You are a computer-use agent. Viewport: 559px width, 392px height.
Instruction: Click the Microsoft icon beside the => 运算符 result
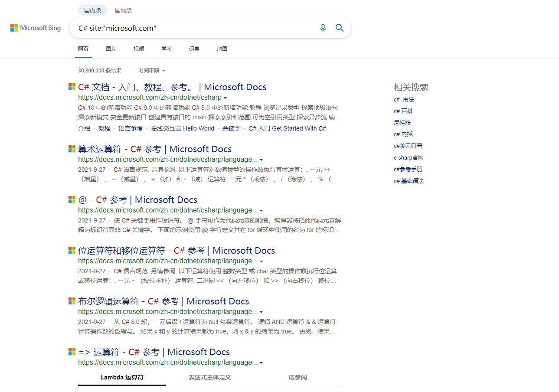click(72, 351)
